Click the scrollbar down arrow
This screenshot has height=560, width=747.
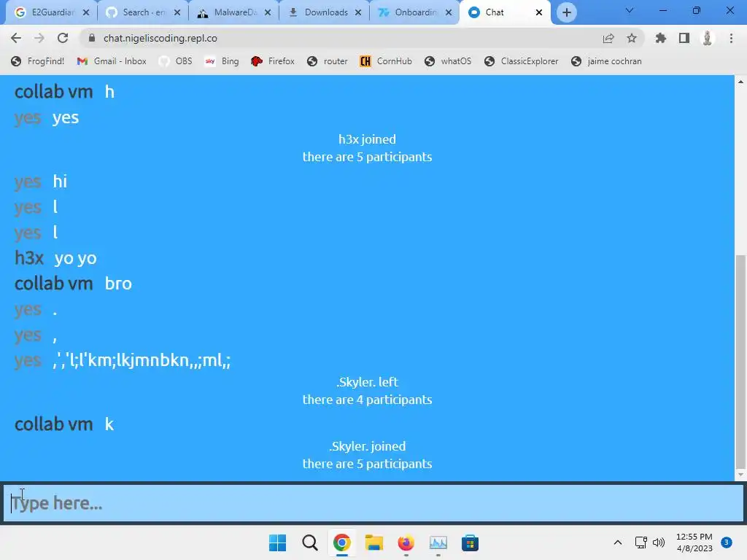pyautogui.click(x=740, y=474)
